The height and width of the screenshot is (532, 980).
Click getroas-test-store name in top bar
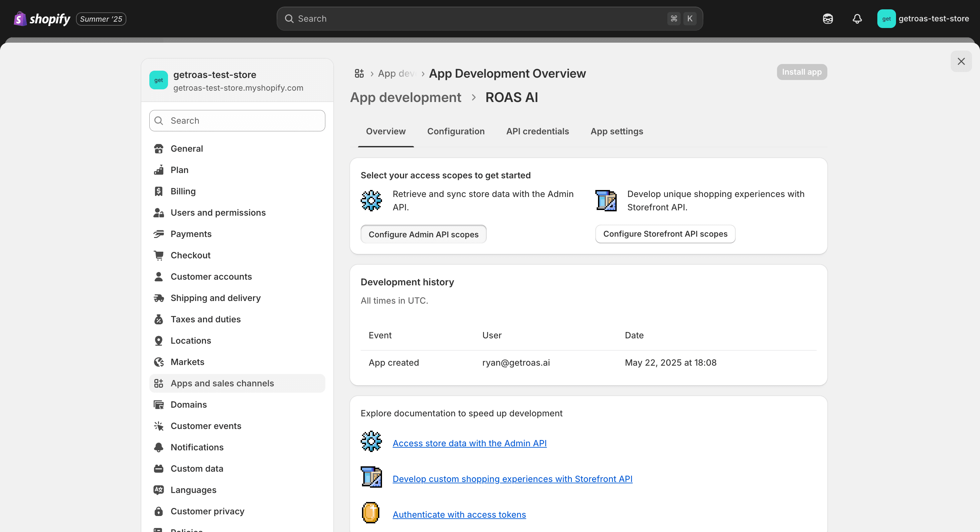(934, 19)
